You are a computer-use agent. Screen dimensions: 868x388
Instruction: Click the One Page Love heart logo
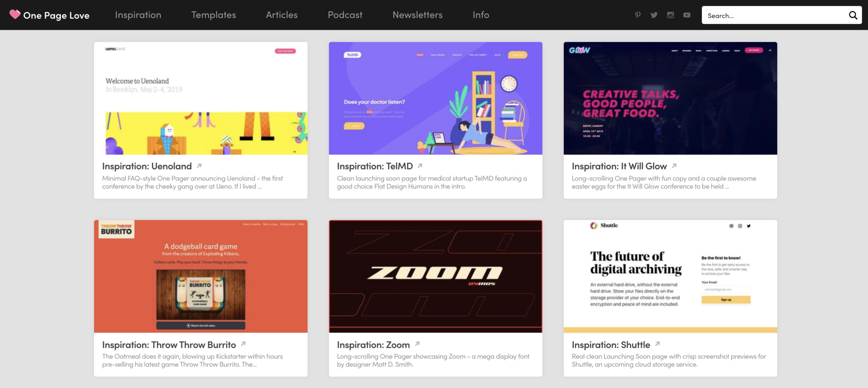[x=15, y=14]
